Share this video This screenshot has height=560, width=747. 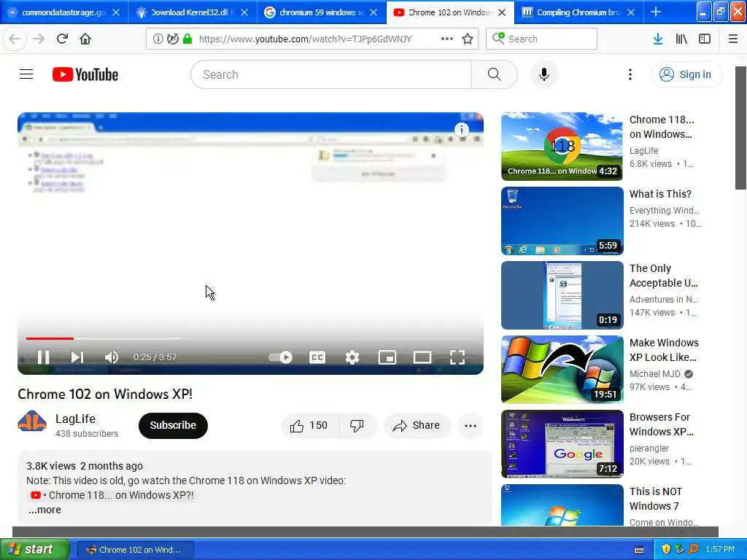coord(417,425)
